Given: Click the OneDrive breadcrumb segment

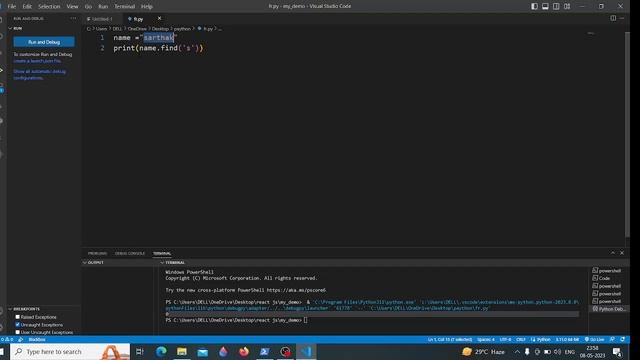Looking at the screenshot, I should point(137,29).
